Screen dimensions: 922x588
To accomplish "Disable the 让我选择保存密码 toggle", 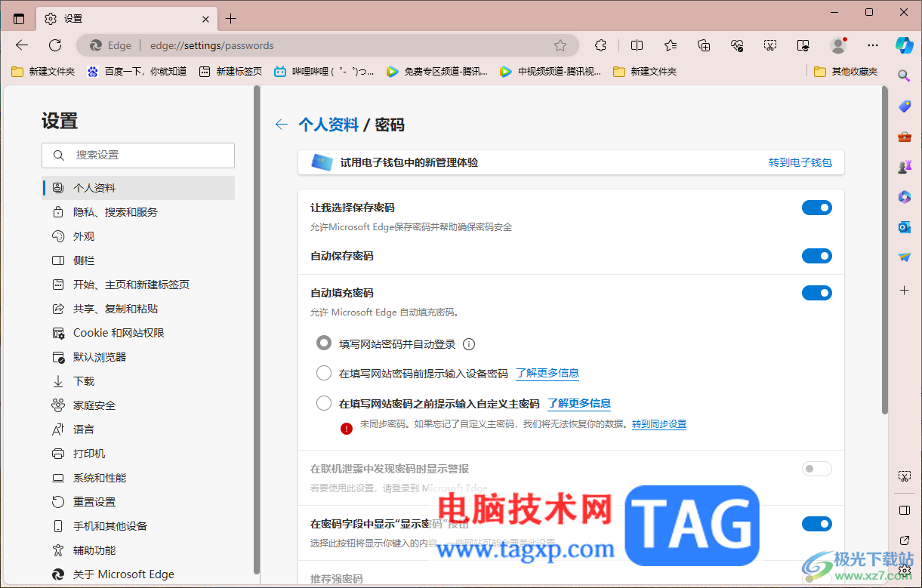I will tap(816, 208).
